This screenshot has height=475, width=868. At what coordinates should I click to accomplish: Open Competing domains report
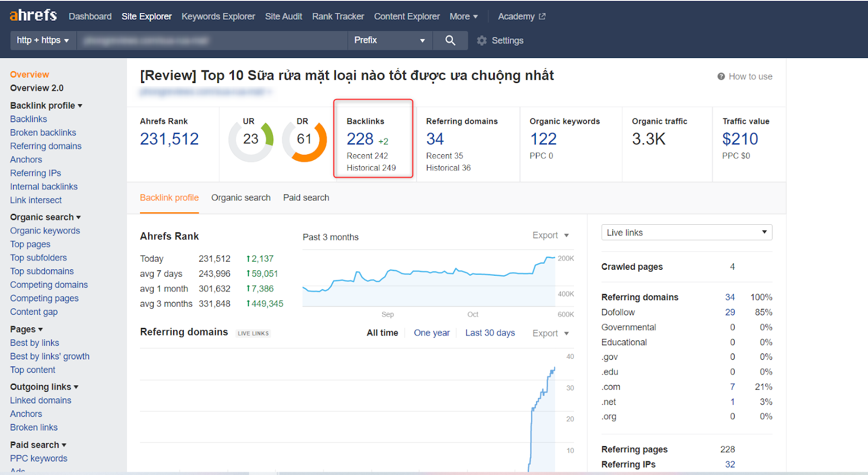[x=49, y=285]
